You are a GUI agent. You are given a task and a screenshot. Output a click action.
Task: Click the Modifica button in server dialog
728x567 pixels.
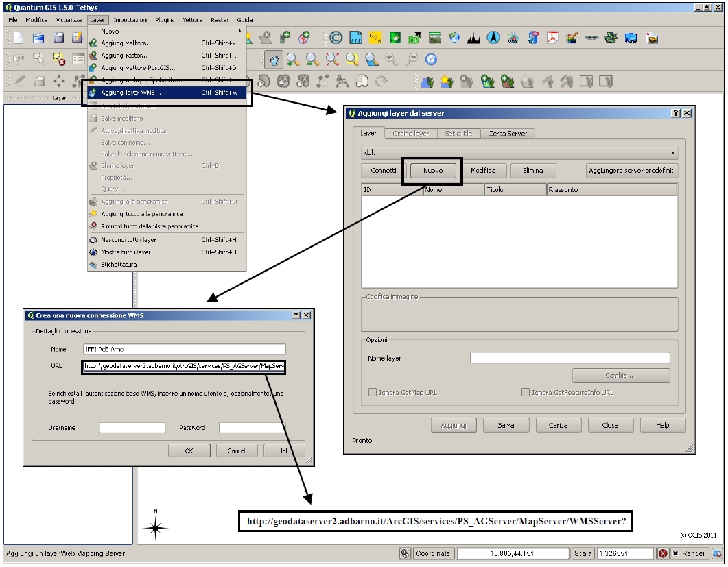(x=483, y=170)
